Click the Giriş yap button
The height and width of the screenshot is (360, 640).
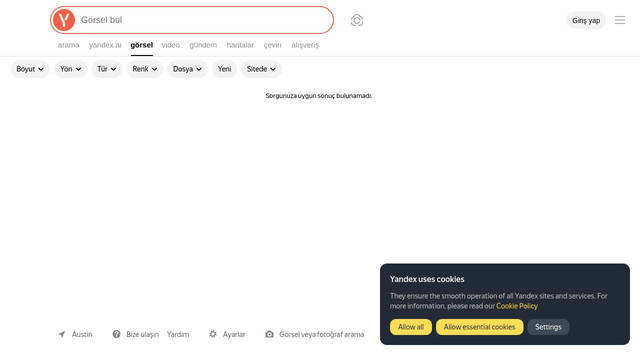586,20
